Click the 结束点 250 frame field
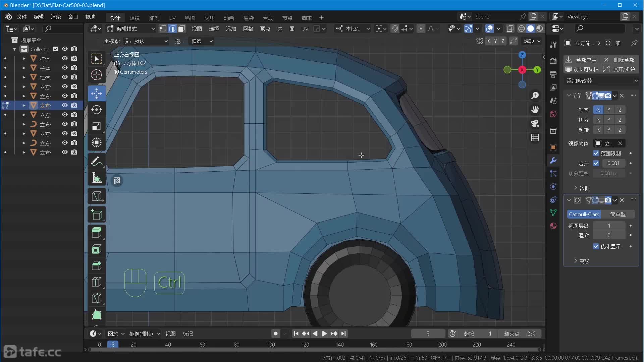This screenshot has height=362, width=644. click(520, 334)
